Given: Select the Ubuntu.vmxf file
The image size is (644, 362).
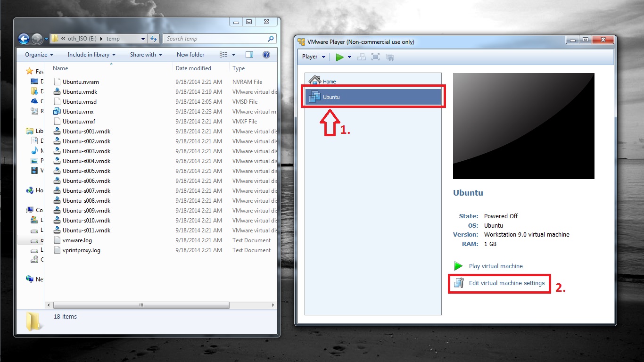Looking at the screenshot, I should point(79,121).
